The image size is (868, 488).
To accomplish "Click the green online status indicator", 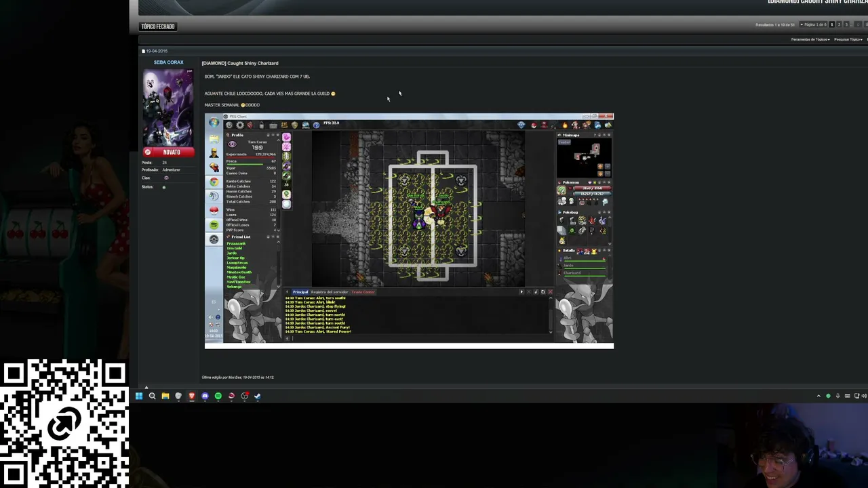I will tap(164, 187).
